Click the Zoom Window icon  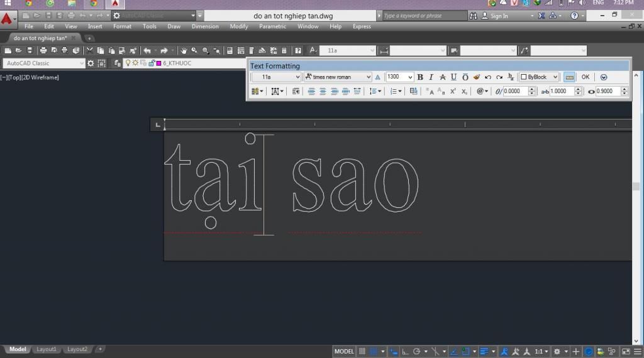coord(206,50)
